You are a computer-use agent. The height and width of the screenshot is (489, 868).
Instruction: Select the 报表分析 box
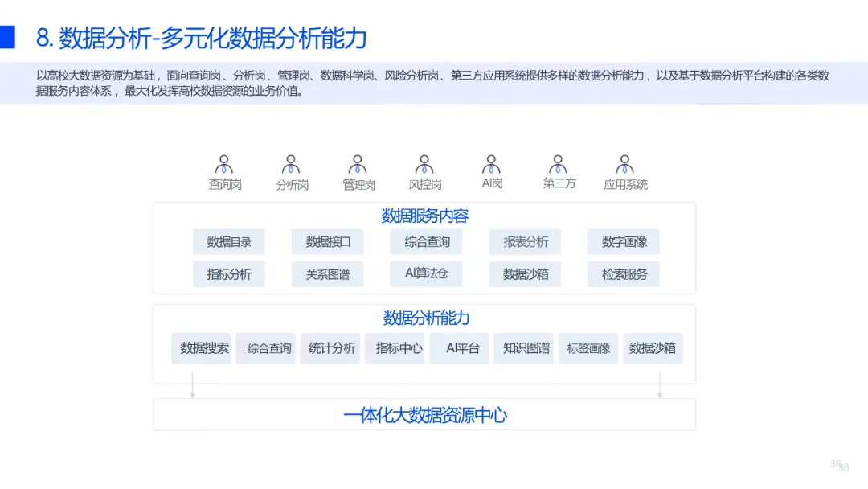(525, 242)
